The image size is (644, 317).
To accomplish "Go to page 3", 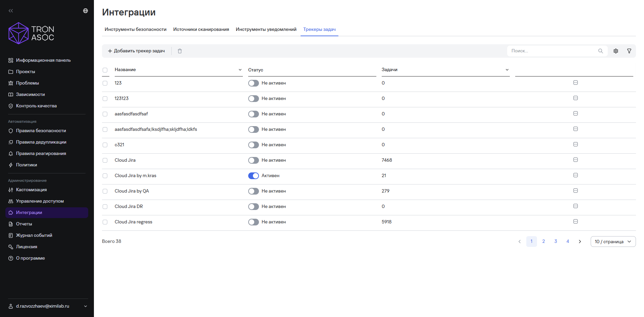I will click(556, 242).
